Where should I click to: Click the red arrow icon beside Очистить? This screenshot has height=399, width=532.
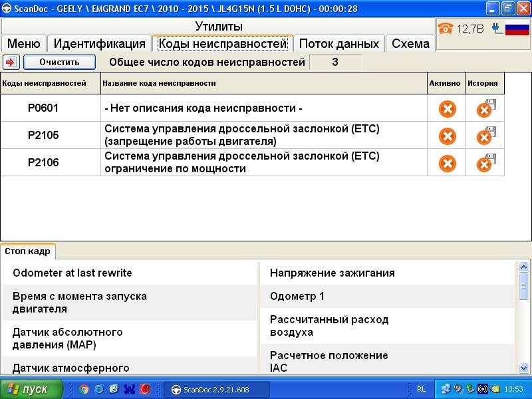11,62
